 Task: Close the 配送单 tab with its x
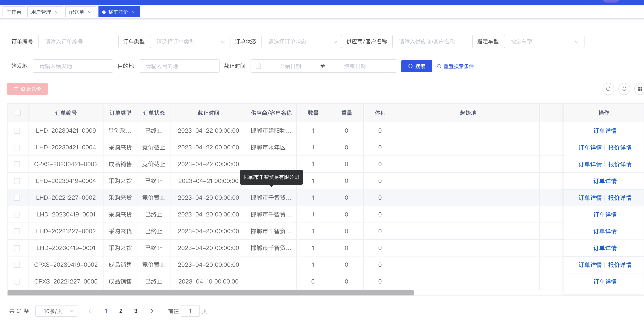coord(89,12)
